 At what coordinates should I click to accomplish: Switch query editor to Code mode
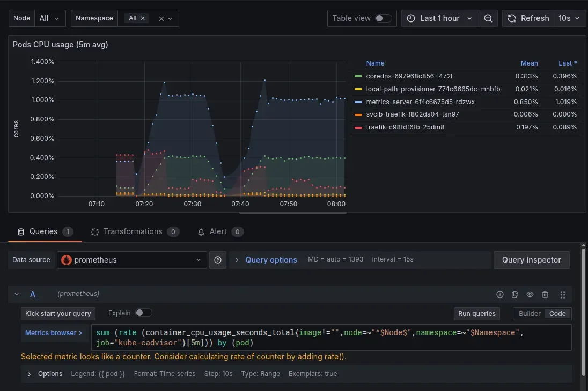[557, 313]
